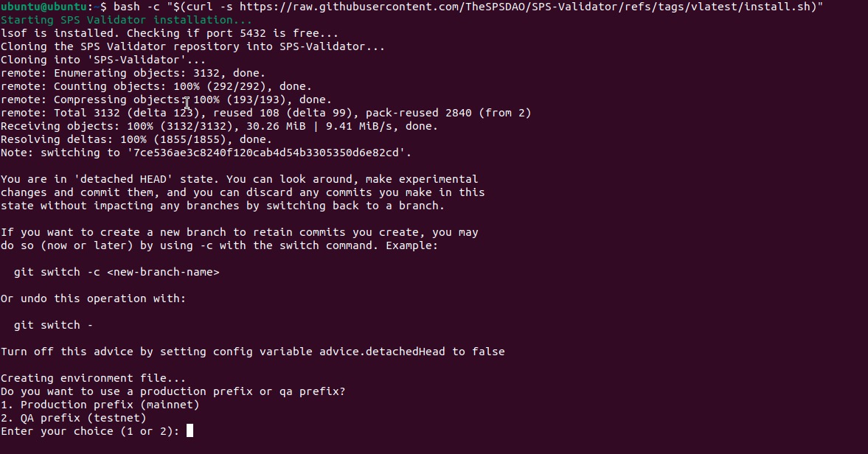Screen dimensions: 868x454
Task: Click the "2. QA prefix (testnet)" option line
Action: pyautogui.click(x=74, y=418)
